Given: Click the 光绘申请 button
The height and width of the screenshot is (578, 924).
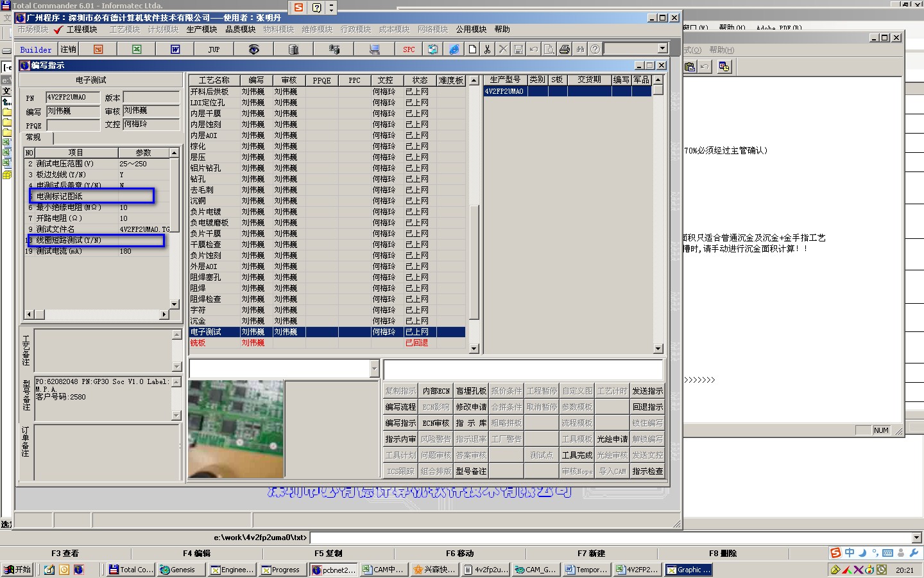Looking at the screenshot, I should pyautogui.click(x=612, y=439).
